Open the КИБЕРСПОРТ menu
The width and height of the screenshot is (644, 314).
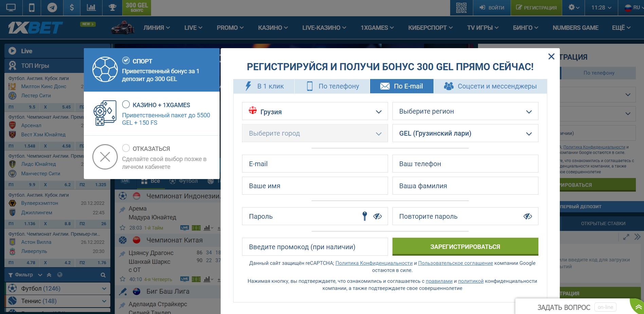tap(430, 28)
